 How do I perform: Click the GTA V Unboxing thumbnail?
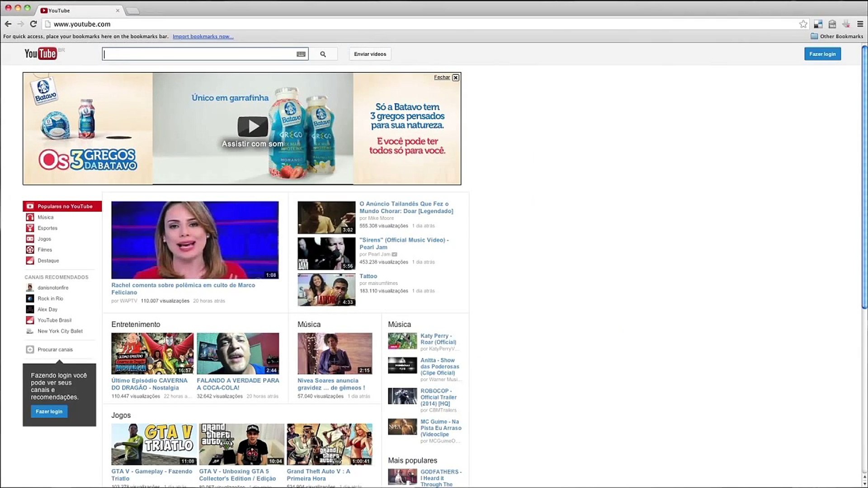[x=241, y=444]
